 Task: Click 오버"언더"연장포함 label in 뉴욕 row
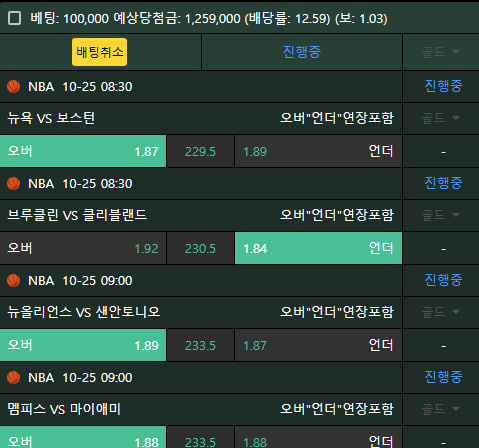(x=337, y=118)
